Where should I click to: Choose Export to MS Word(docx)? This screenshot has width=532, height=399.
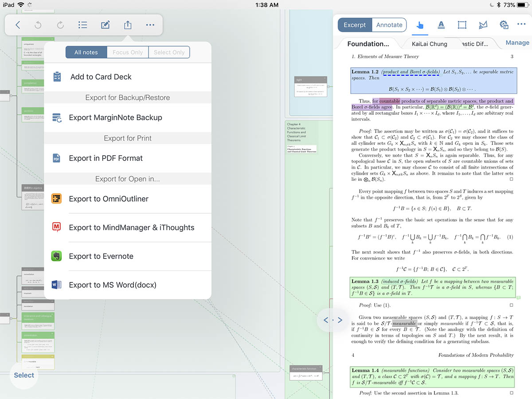click(128, 285)
